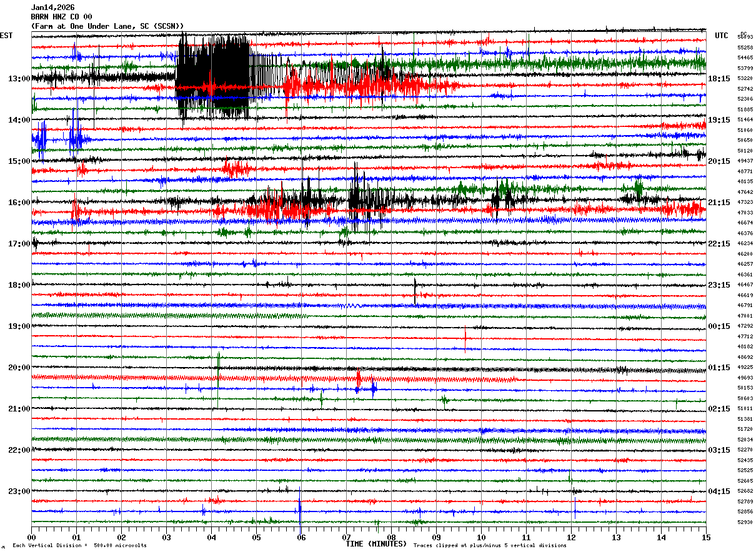Click the "15" minute axis tick label

click(705, 537)
